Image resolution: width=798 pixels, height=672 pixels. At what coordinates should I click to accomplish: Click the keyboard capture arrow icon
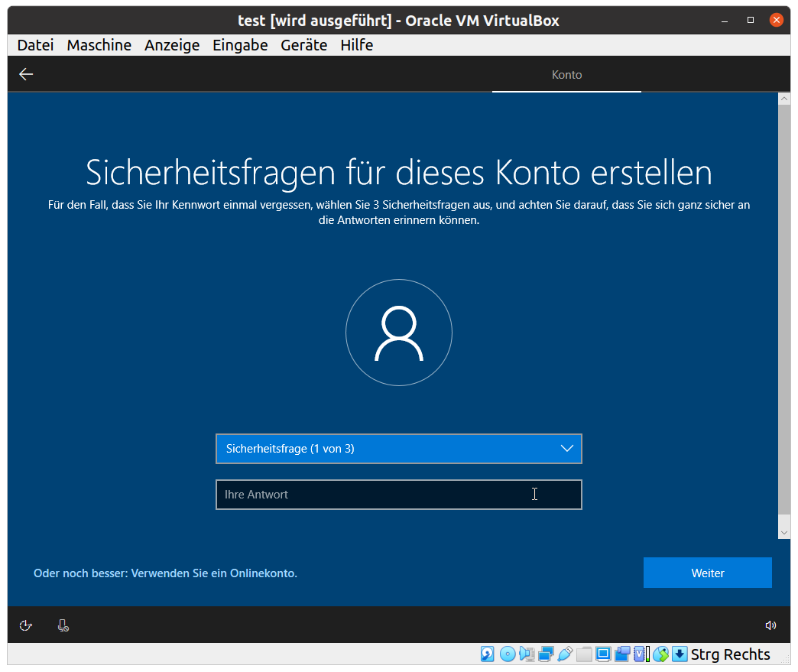click(x=680, y=654)
